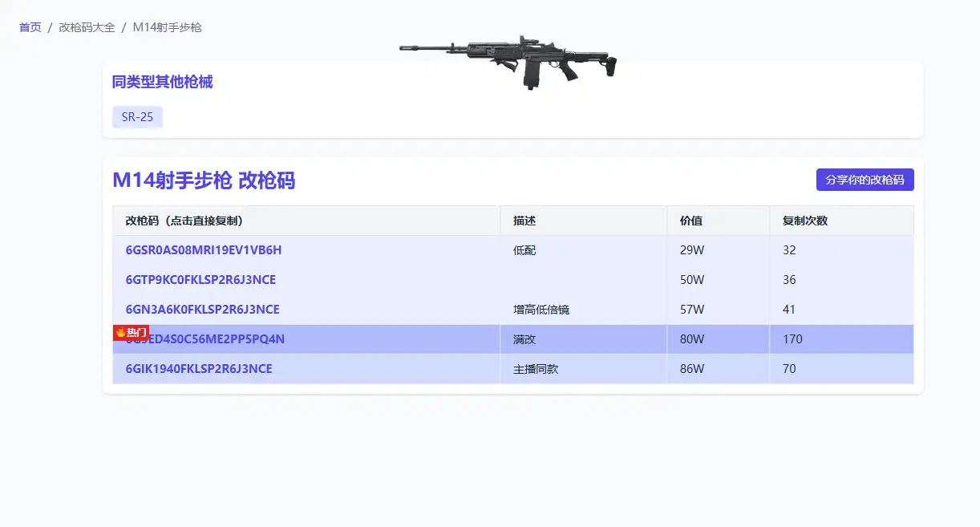The width and height of the screenshot is (980, 527).
Task: Click the M14 rifle image
Action: [x=508, y=61]
